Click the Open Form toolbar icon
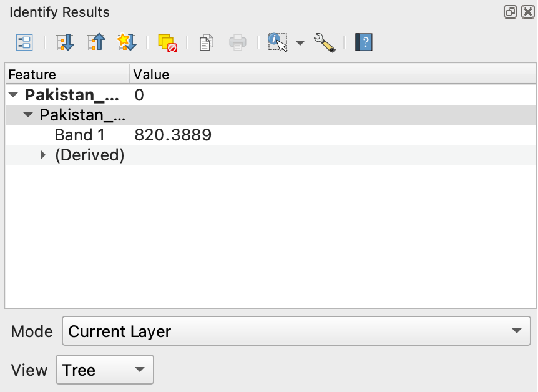Screen dimensions: 538x392 24,42
